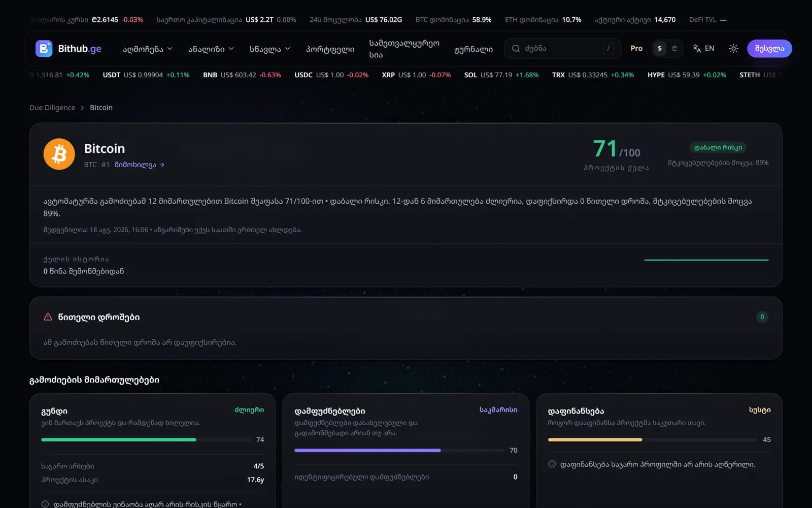812x508 pixels.
Task: Click the ძებნა search input field
Action: tap(562, 48)
